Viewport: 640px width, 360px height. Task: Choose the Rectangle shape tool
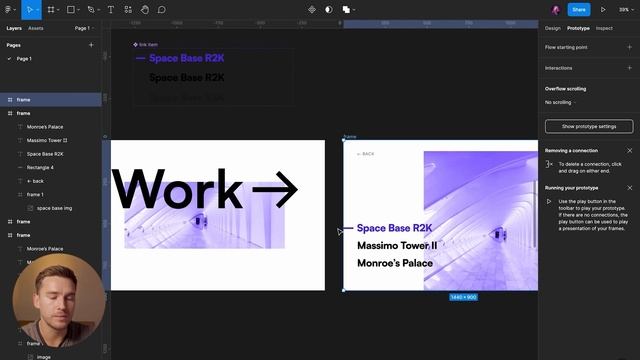[71, 9]
